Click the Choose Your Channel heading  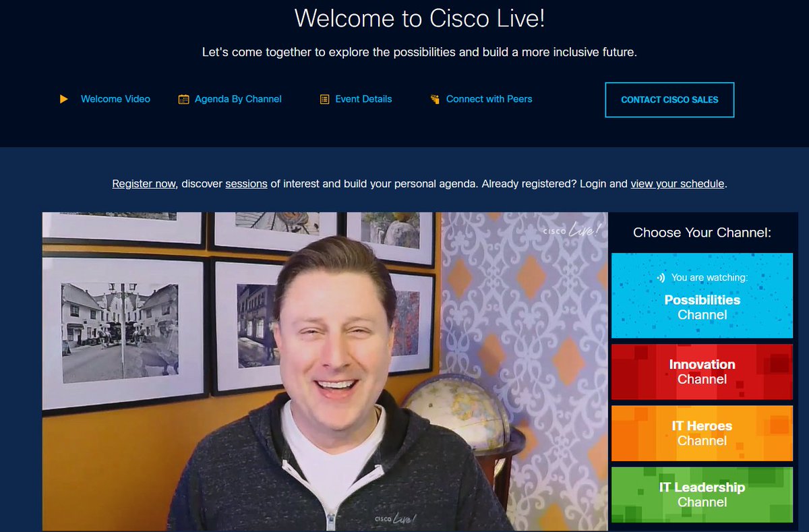tap(702, 233)
